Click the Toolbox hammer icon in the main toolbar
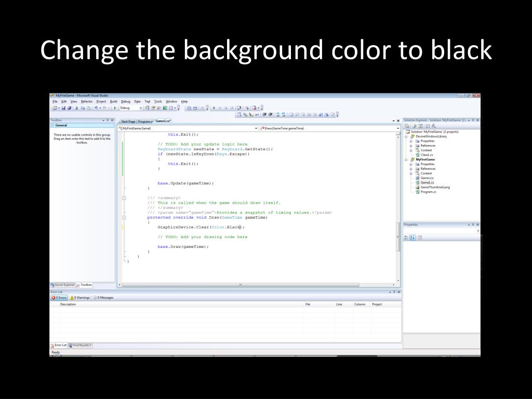 (x=159, y=108)
